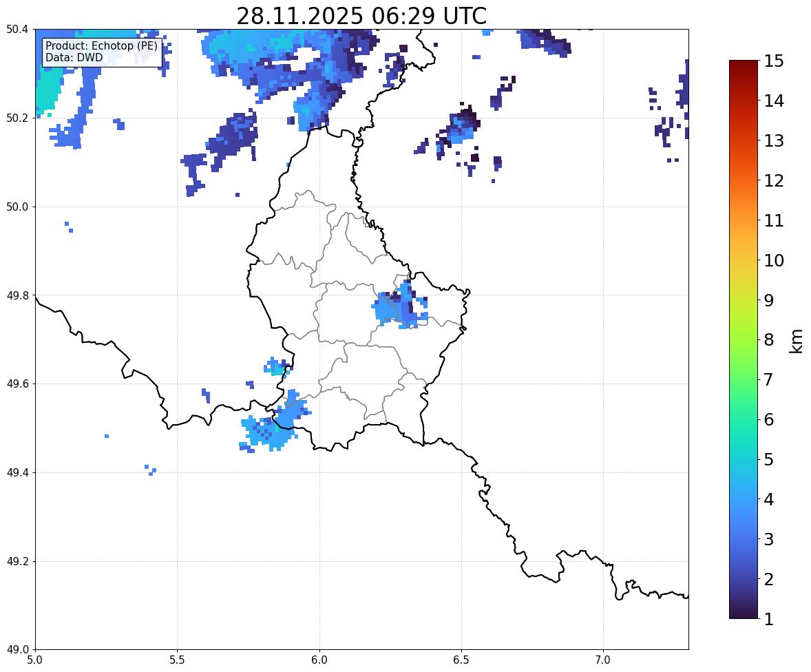The width and height of the screenshot is (811, 672).
Task: Click the latitude axis label 49.2
Action: click(17, 561)
